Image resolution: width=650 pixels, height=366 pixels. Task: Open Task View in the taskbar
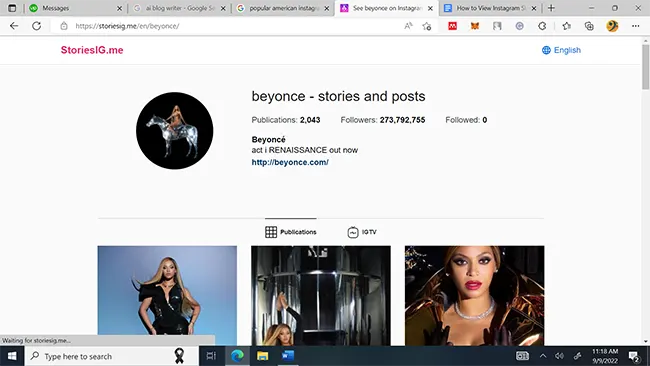[x=211, y=356]
